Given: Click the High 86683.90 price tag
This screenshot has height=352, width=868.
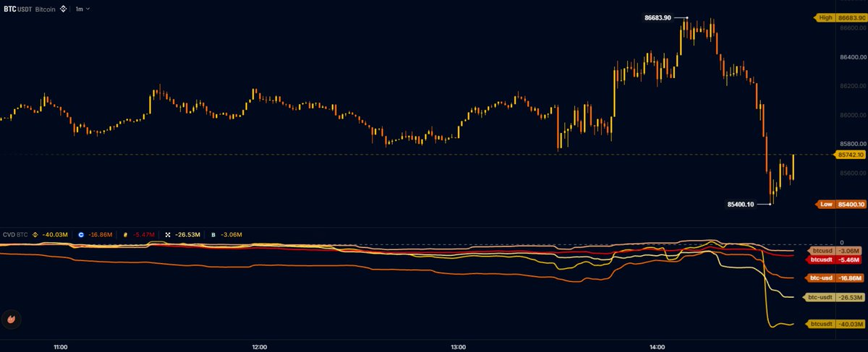Looking at the screenshot, I should click(839, 17).
